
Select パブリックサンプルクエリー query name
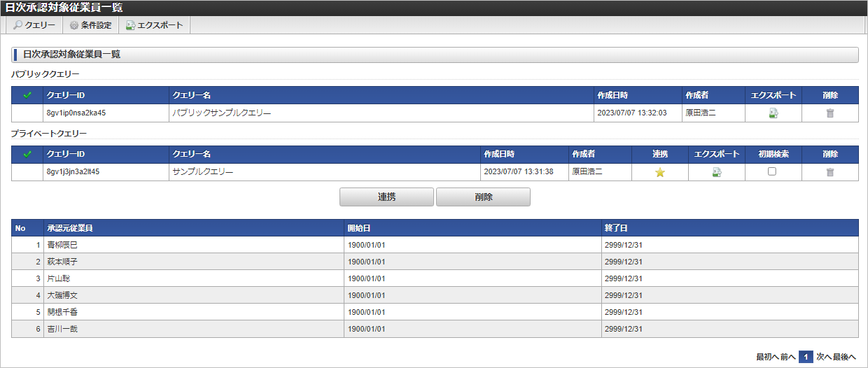pos(221,113)
